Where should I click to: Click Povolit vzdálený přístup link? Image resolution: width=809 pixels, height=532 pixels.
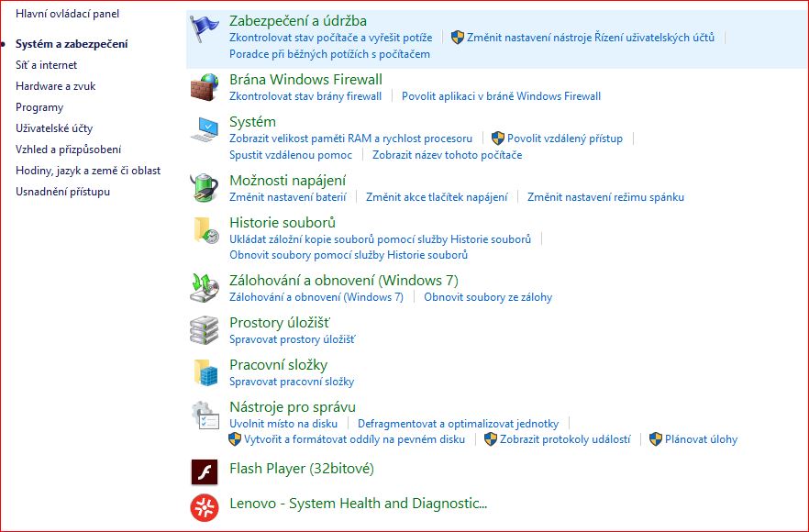(564, 139)
